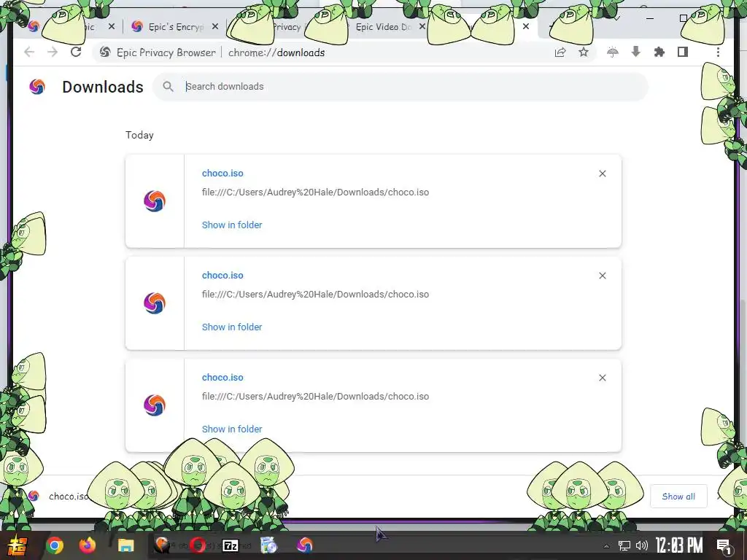747x560 pixels.
Task: Open the Start menu on taskbar
Action: point(16,545)
